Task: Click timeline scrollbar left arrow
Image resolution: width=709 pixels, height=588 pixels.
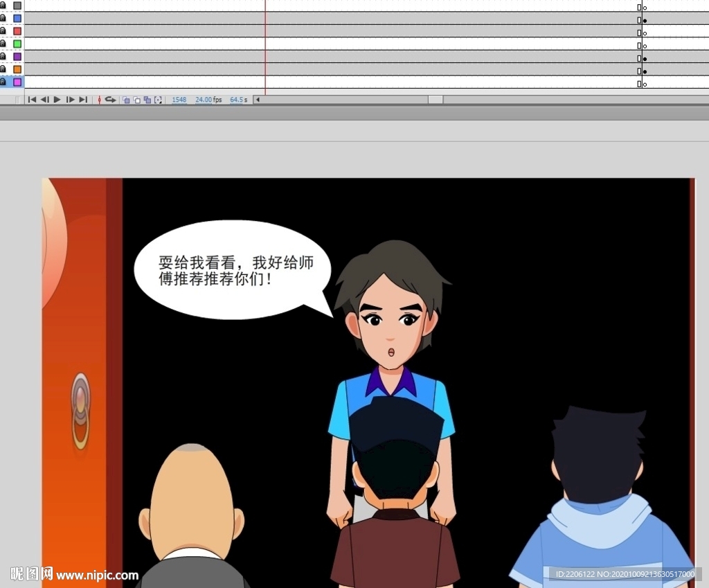Action: (x=258, y=100)
